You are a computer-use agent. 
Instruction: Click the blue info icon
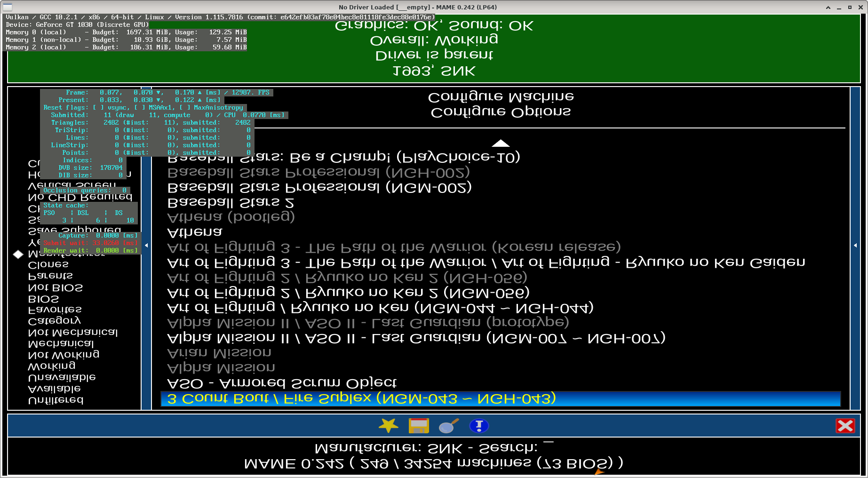[479, 426]
